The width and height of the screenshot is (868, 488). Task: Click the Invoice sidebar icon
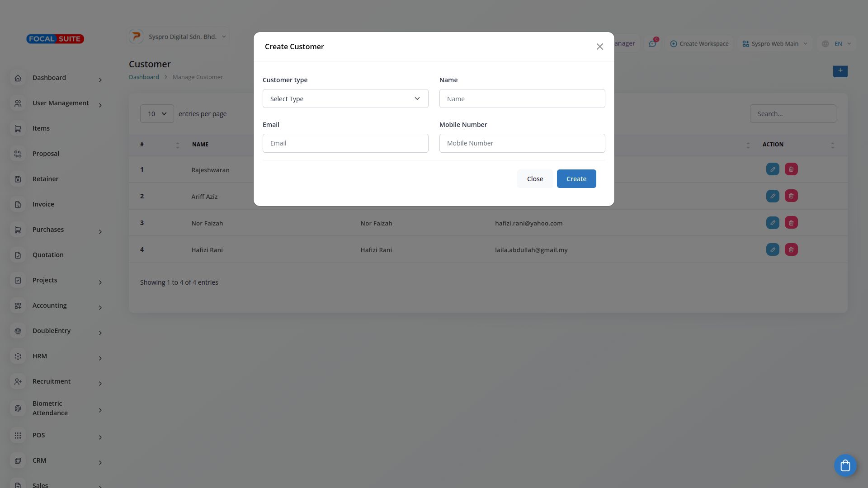click(x=18, y=205)
